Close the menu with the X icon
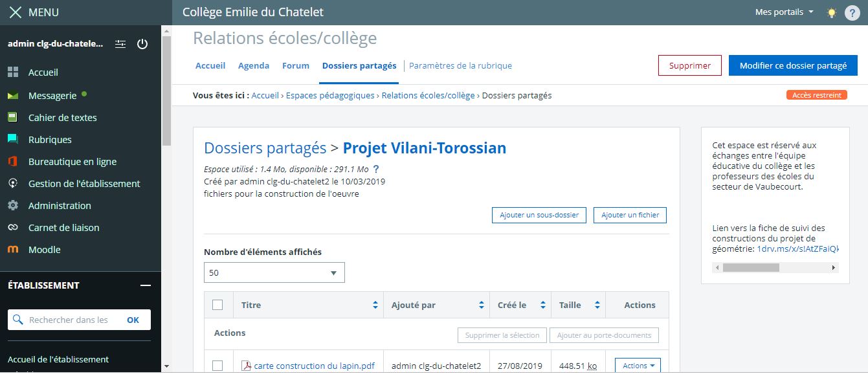The width and height of the screenshot is (868, 376). [x=16, y=12]
